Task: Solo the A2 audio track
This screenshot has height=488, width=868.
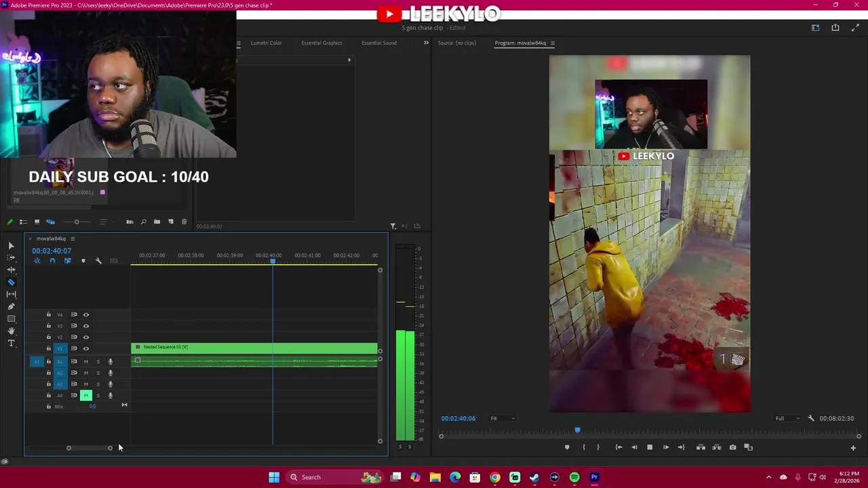Action: 98,373
